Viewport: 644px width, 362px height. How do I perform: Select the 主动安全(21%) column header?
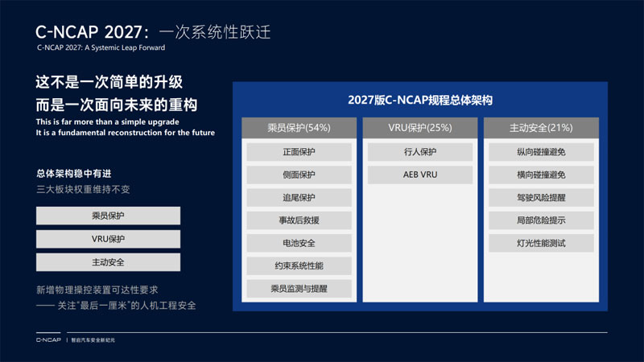[541, 128]
